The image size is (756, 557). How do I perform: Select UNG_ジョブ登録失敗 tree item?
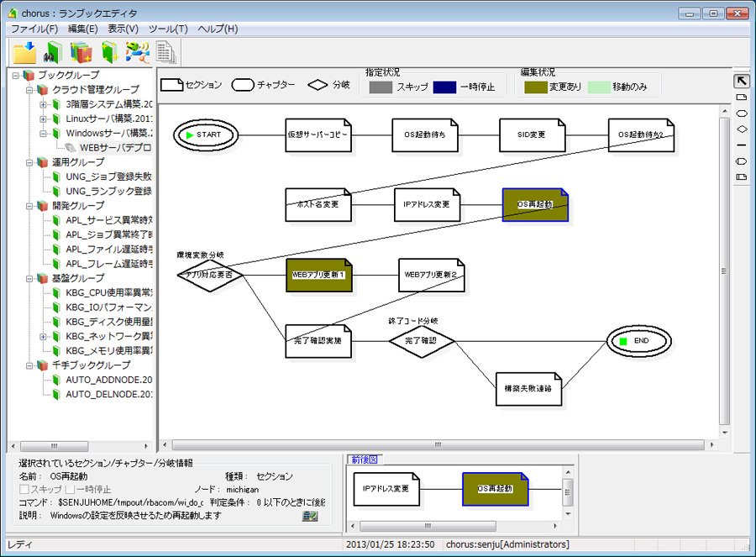108,176
